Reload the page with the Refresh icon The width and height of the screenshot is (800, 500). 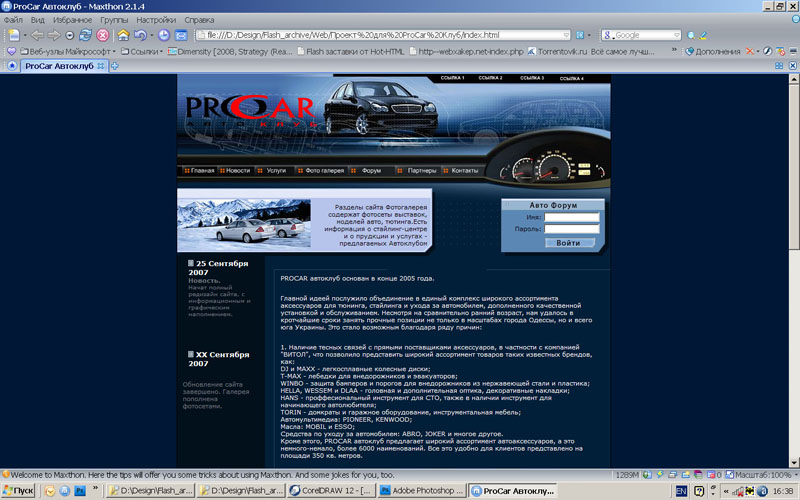pos(85,35)
